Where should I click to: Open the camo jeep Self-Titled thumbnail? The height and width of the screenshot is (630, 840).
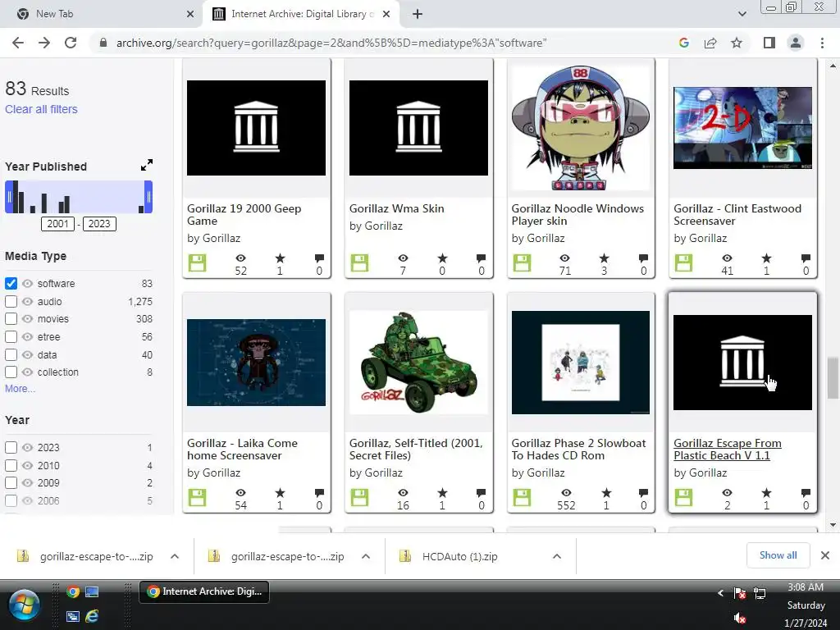(x=418, y=363)
